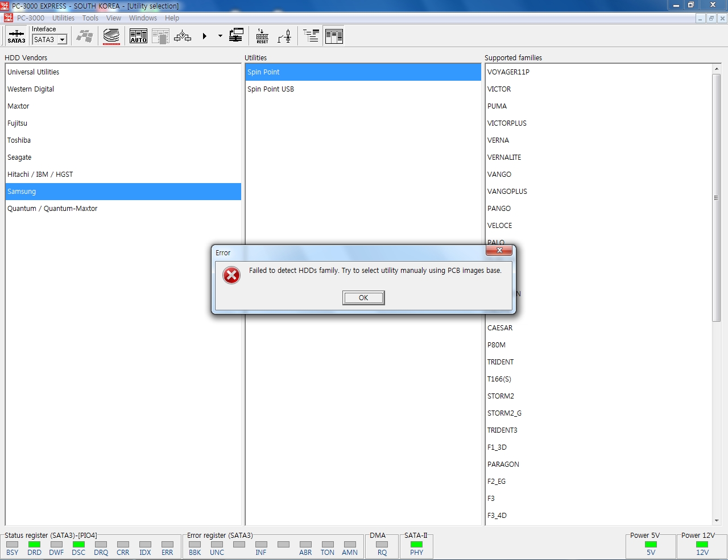
Task: Select VERNALITE family
Action: point(598,157)
